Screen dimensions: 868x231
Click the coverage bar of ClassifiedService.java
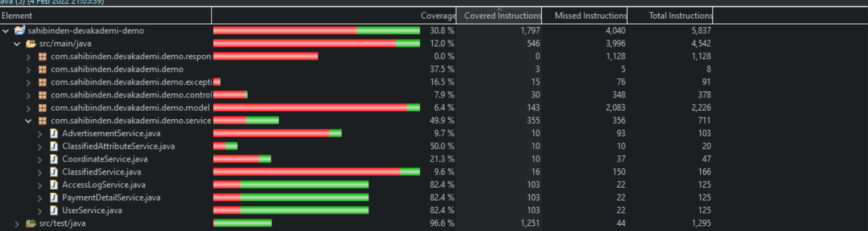pyautogui.click(x=317, y=172)
